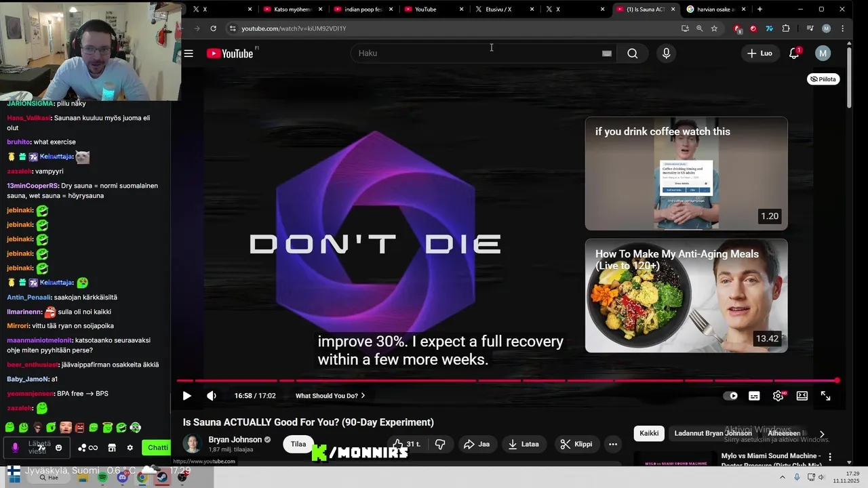Open Discord from the taskbar

[x=122, y=477]
